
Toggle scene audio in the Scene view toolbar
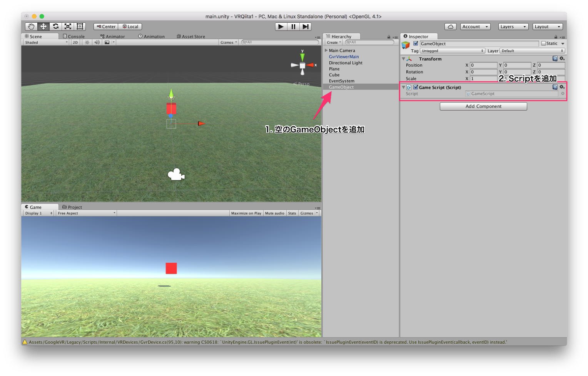click(97, 42)
